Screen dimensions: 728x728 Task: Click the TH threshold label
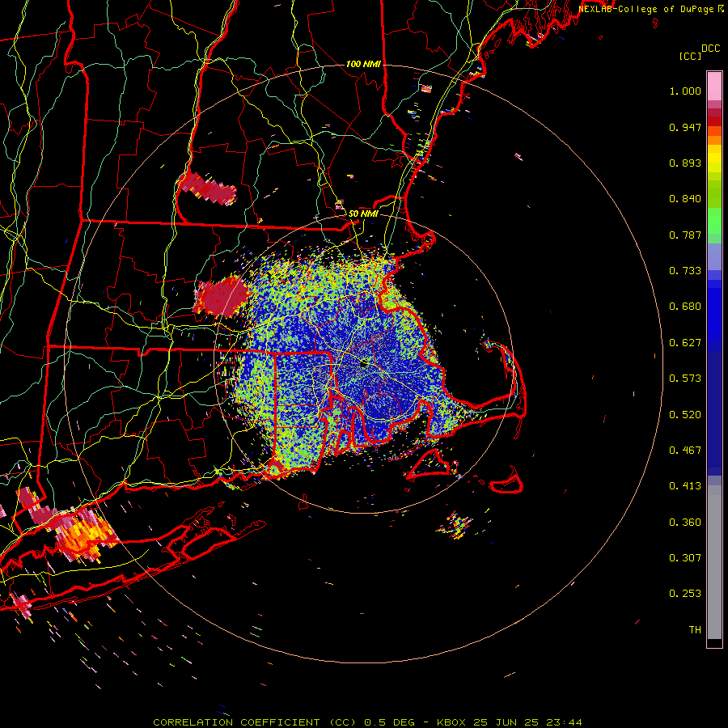[695, 630]
